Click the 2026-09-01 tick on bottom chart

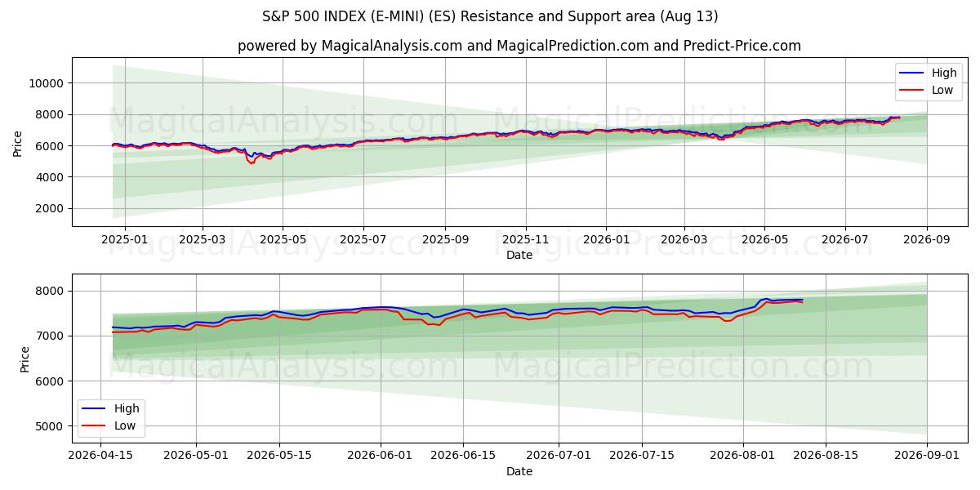[x=927, y=456]
